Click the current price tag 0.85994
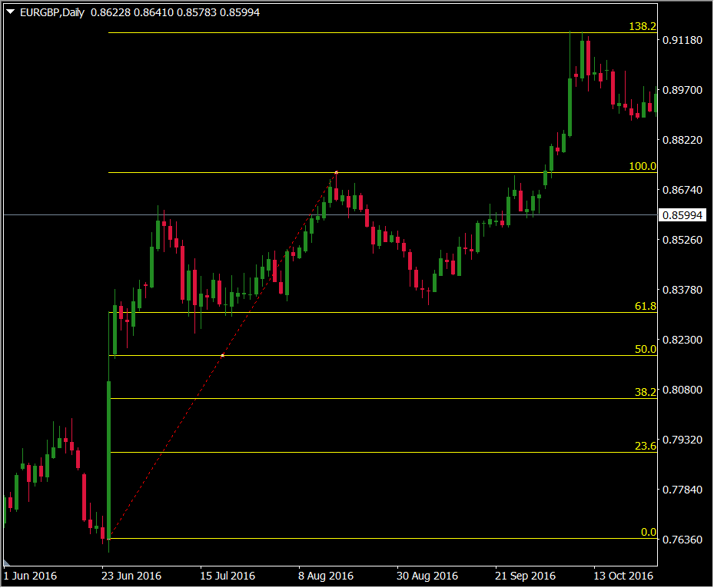 (x=682, y=215)
